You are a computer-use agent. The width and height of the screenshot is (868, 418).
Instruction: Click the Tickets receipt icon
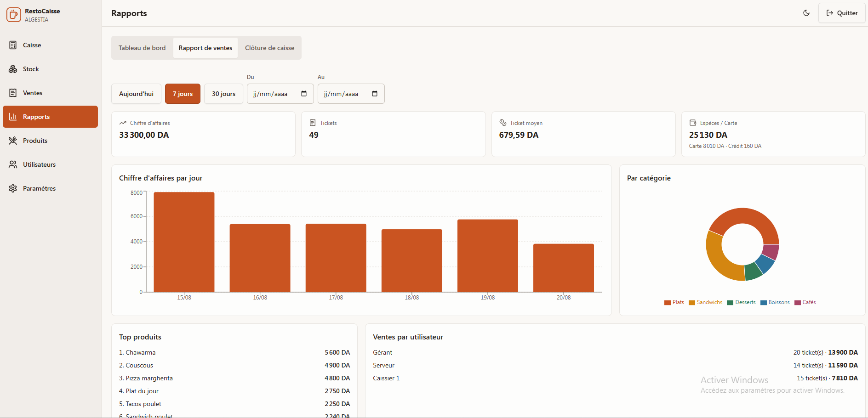point(313,123)
